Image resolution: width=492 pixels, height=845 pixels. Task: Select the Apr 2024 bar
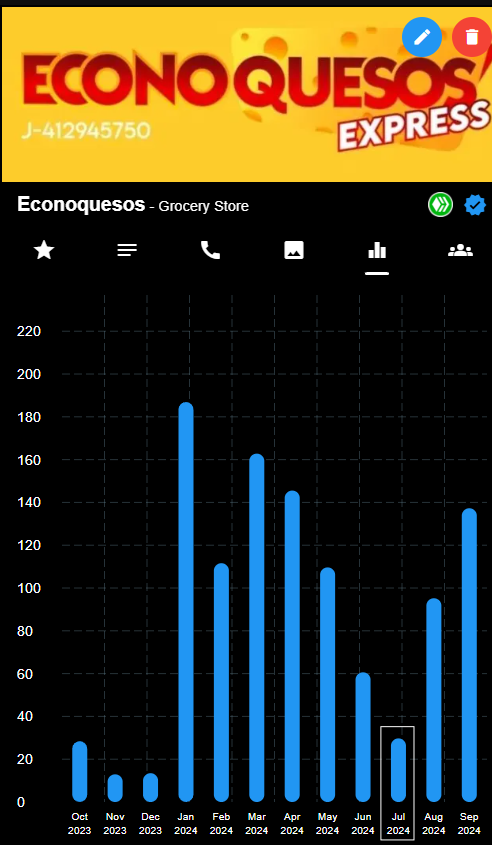click(292, 646)
